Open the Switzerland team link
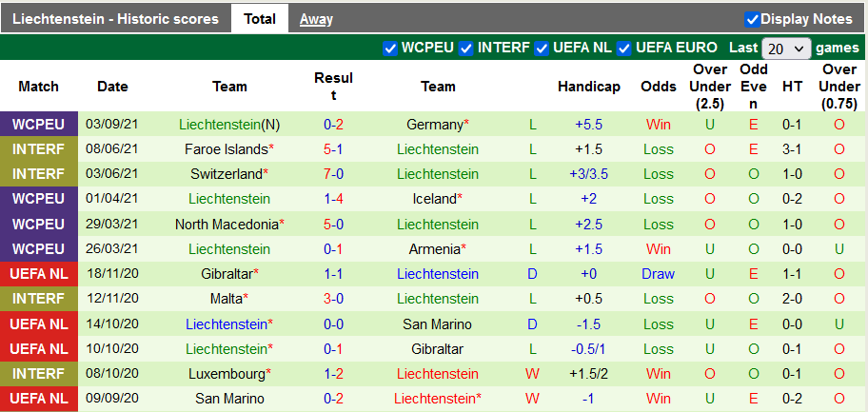The height and width of the screenshot is (412, 868). (226, 174)
